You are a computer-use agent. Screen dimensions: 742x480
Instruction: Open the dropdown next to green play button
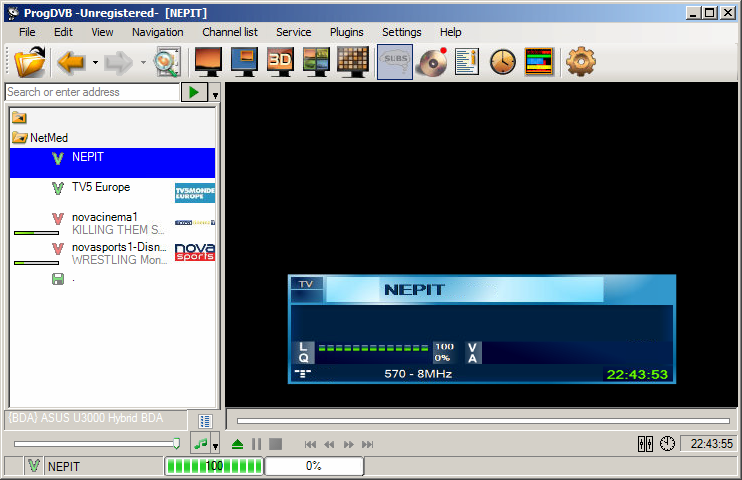[x=215, y=92]
